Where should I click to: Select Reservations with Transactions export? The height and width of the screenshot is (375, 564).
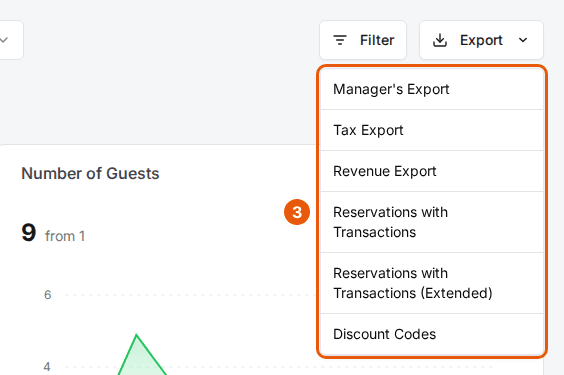pos(432,222)
